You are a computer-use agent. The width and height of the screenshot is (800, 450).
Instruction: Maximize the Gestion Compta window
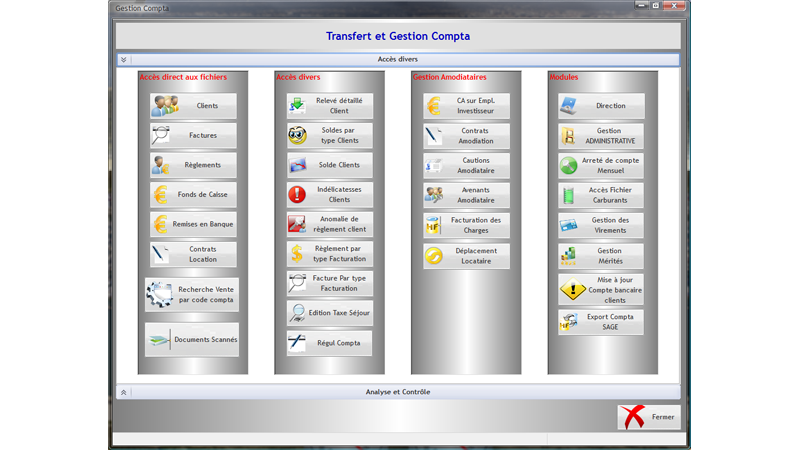(x=656, y=5)
